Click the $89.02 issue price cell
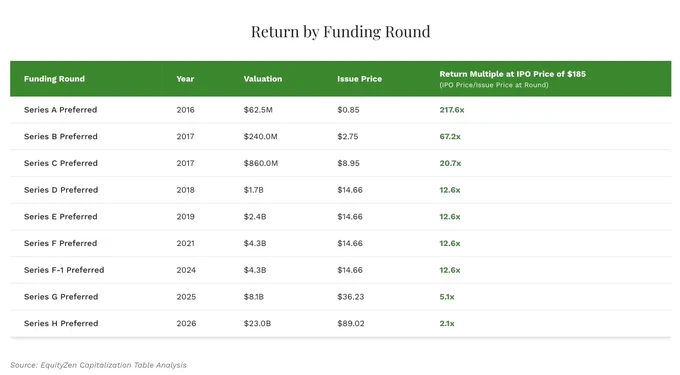 pyautogui.click(x=351, y=323)
